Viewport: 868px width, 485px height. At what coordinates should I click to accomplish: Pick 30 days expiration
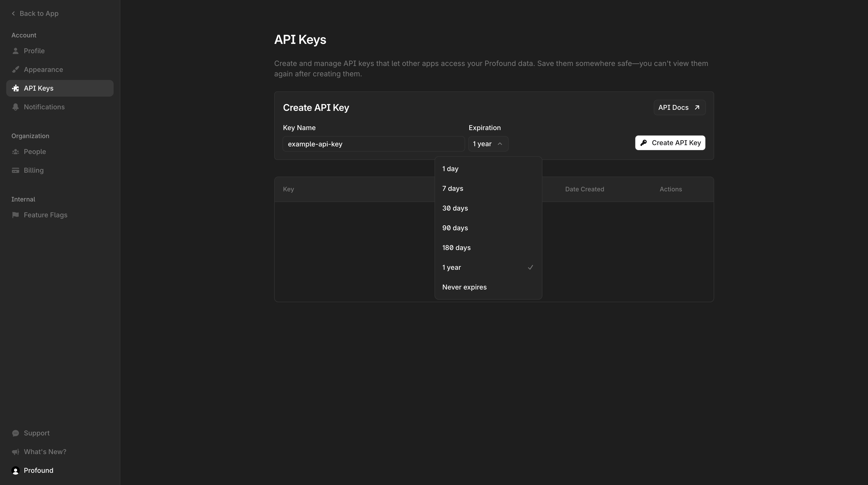tap(455, 208)
